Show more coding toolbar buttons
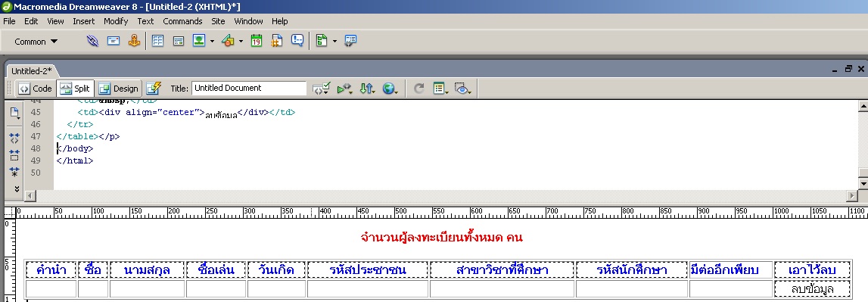This screenshot has height=302, width=868. [x=17, y=189]
